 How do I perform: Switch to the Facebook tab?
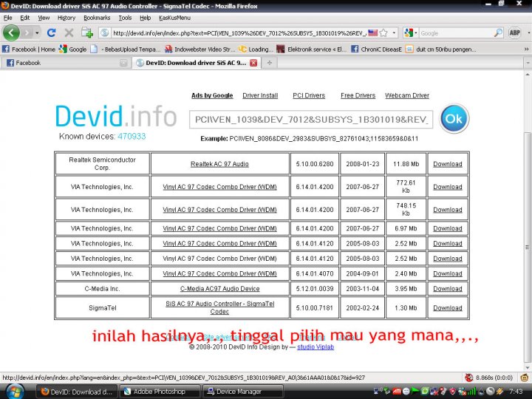point(66,63)
